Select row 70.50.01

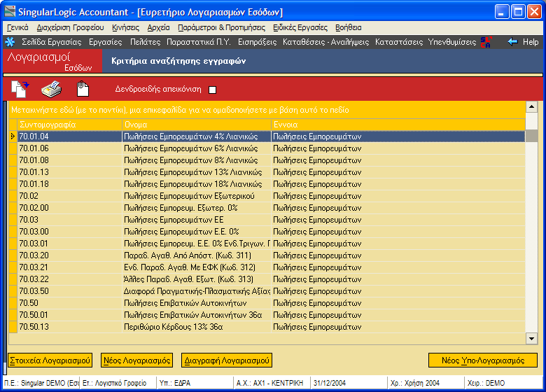pyautogui.click(x=267, y=315)
